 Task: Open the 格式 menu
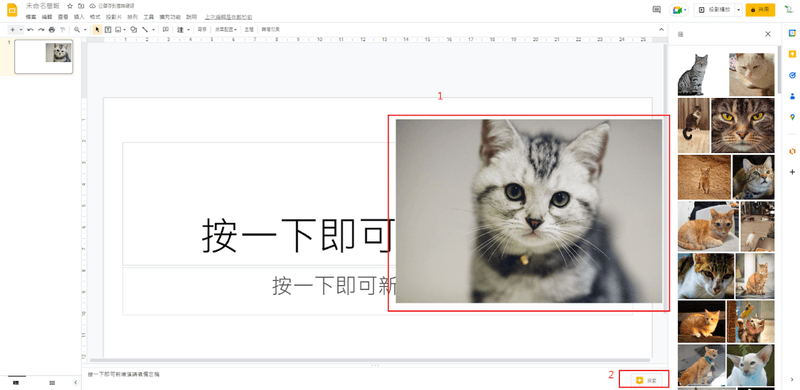(x=95, y=17)
